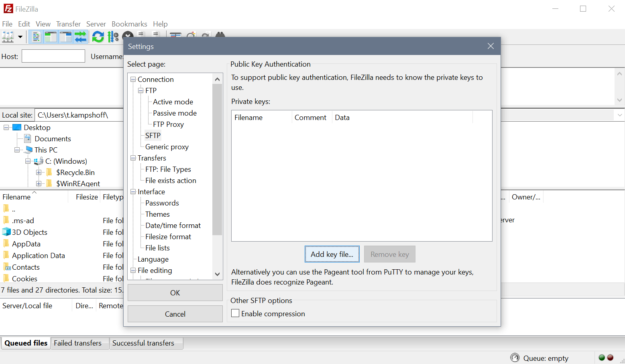The image size is (625, 364).
Task: Collapse the Connection node in settings tree
Action: click(133, 79)
